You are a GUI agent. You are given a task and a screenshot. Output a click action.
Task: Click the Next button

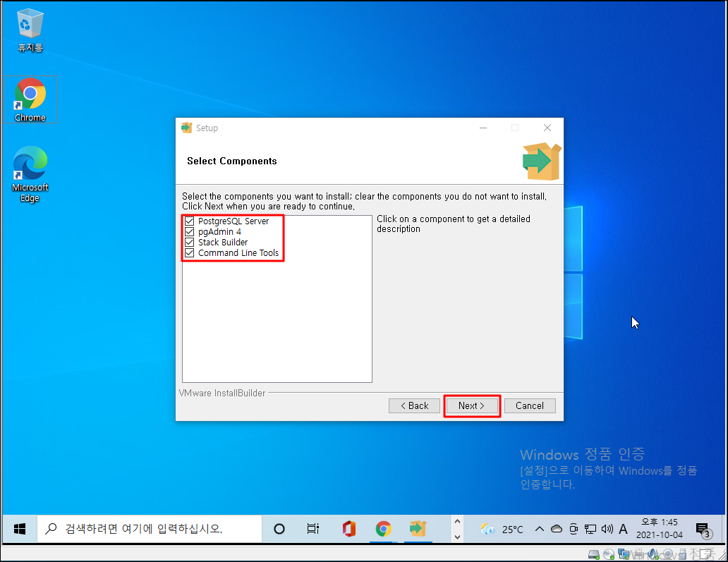coord(471,405)
